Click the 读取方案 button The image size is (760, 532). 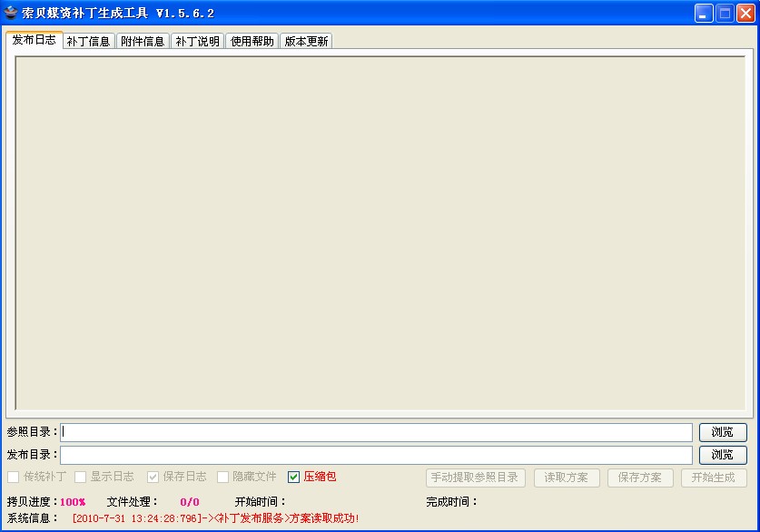click(x=567, y=478)
